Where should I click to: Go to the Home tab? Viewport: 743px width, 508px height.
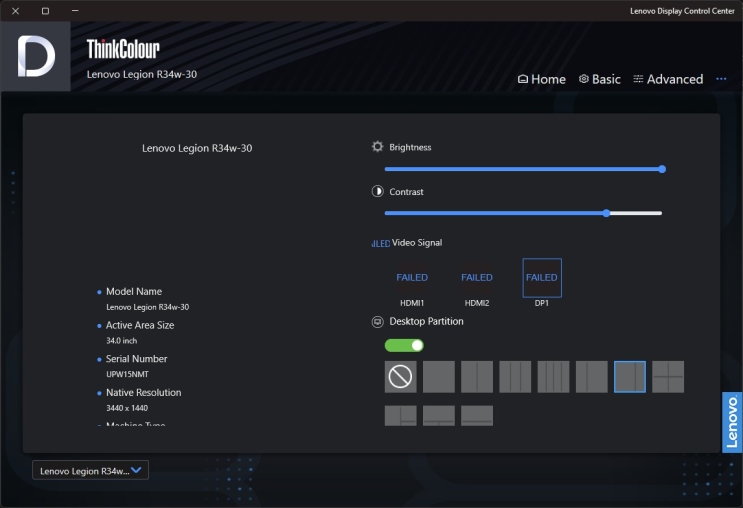[541, 79]
